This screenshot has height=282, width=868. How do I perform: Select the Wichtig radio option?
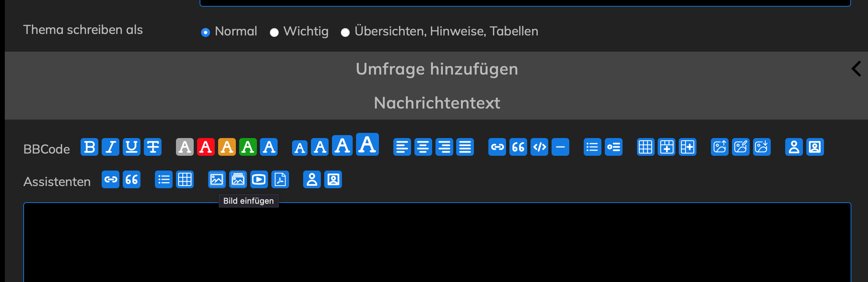coord(274,32)
